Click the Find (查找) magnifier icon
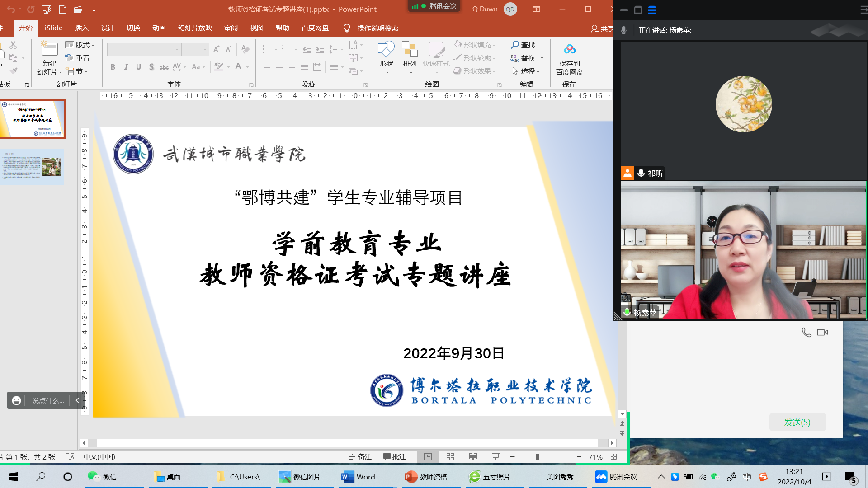The image size is (868, 488). (515, 45)
